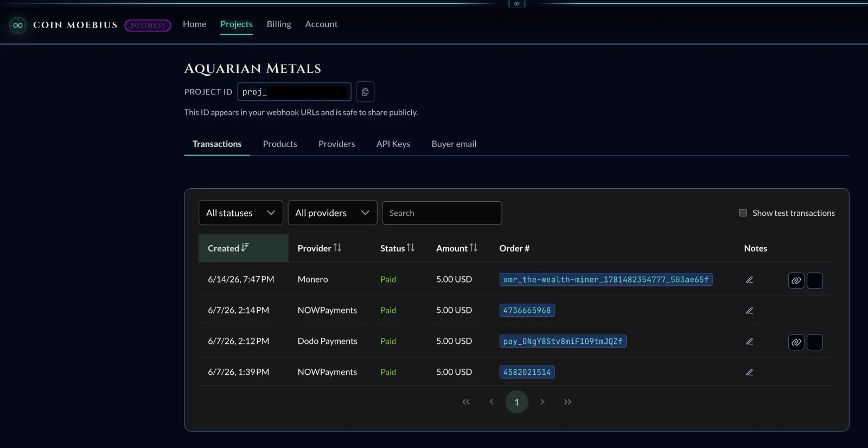The image size is (868, 448).
Task: Switch to the Transactions tab
Action: (217, 144)
